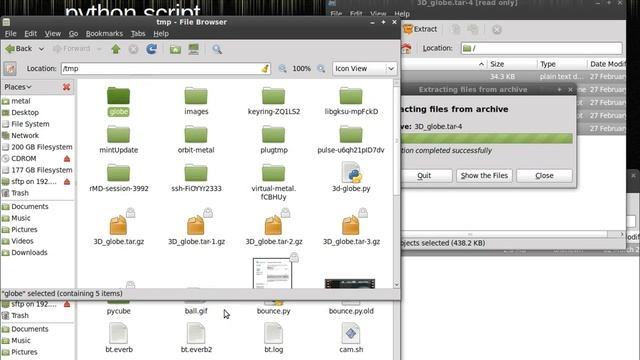640x360 pixels.
Task: Open the Help menu in File Browser
Action: tap(161, 33)
